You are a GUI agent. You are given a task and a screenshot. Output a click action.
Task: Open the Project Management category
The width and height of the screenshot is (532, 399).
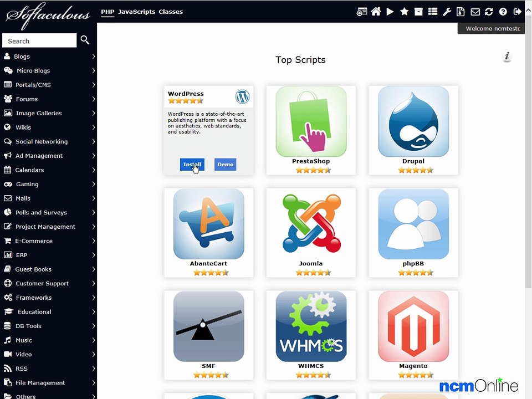[48, 227]
